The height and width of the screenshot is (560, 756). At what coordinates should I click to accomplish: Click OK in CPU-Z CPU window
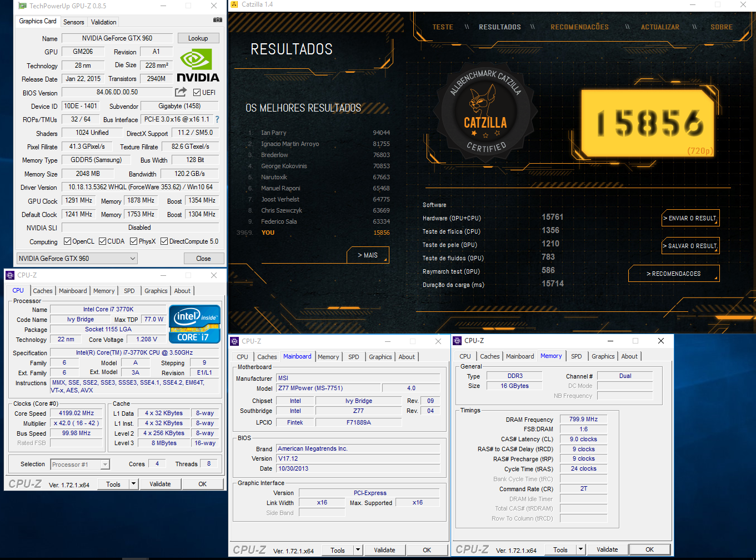click(203, 484)
